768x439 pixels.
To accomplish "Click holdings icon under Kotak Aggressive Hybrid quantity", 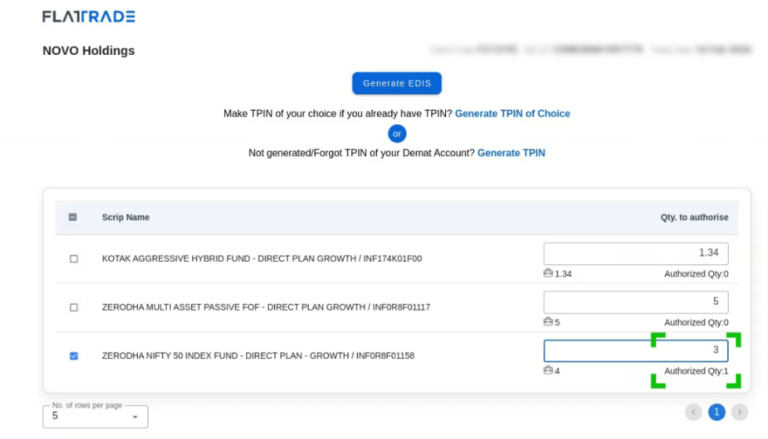I will [548, 273].
